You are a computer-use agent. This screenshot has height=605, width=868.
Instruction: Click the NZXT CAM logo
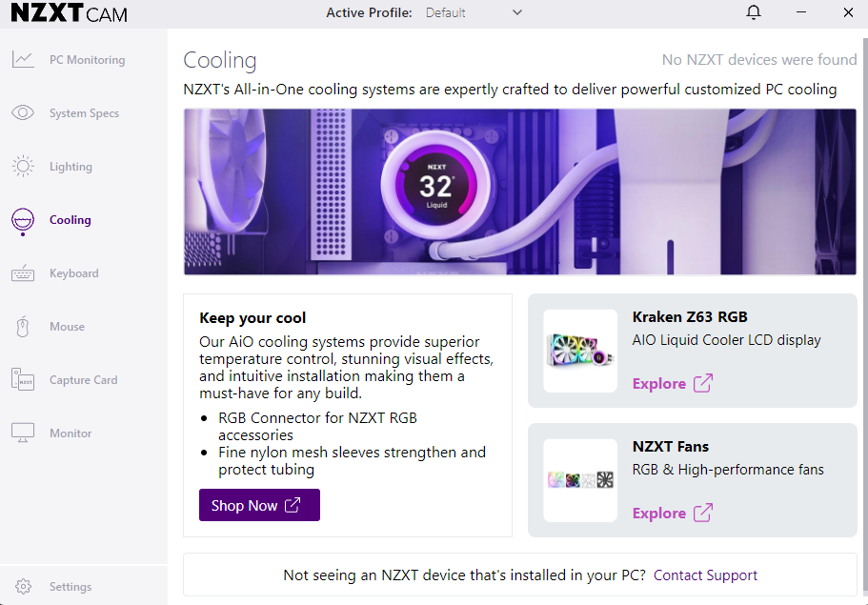click(x=70, y=12)
